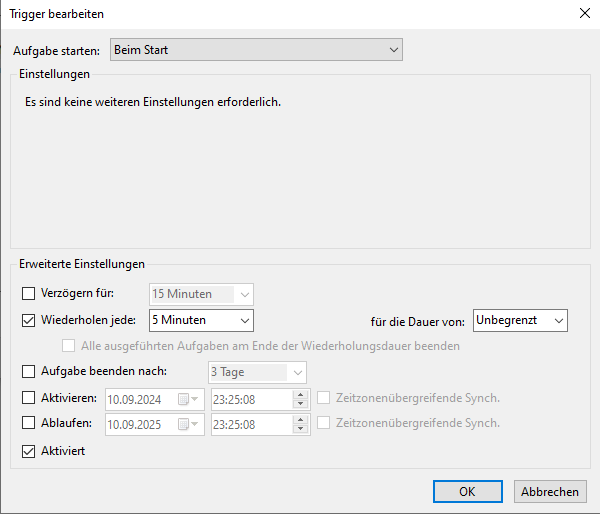This screenshot has height=514, width=600.
Task: Check the 'Aktivieren' checkbox
Action: 28,398
